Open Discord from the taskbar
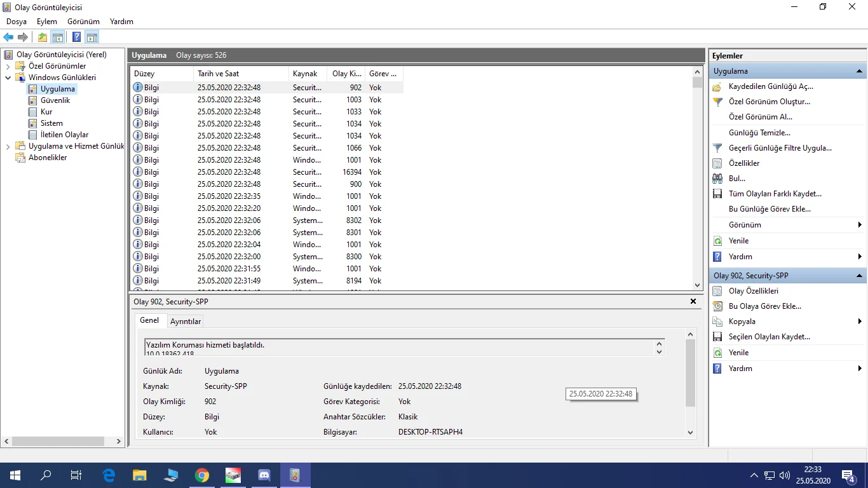The height and width of the screenshot is (488, 868). click(264, 475)
